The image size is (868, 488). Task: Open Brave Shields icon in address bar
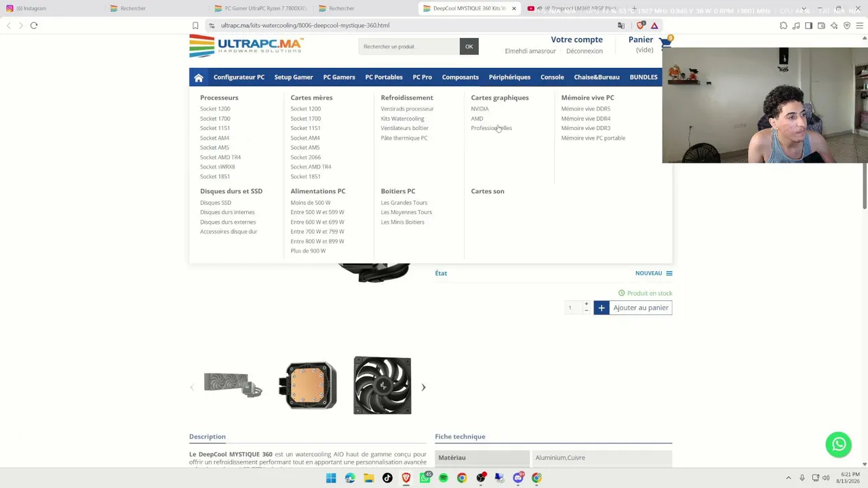point(641,26)
